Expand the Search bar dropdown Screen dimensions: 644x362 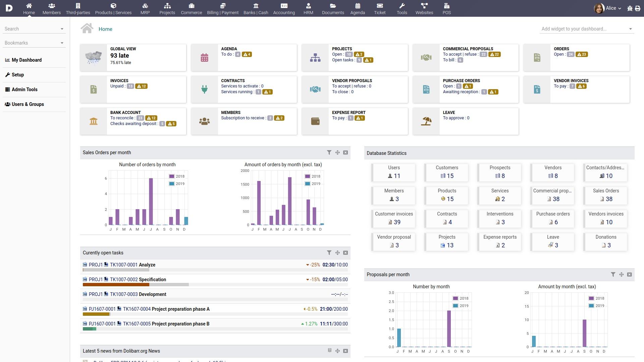point(62,28)
